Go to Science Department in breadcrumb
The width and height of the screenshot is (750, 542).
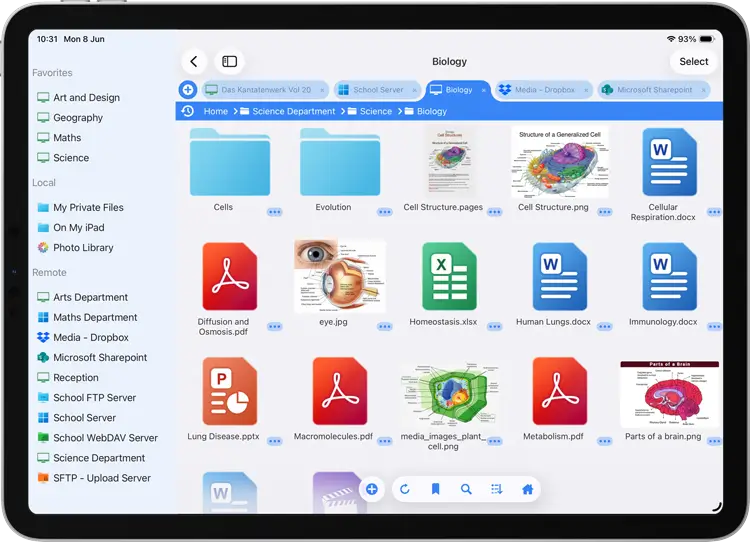(x=288, y=111)
